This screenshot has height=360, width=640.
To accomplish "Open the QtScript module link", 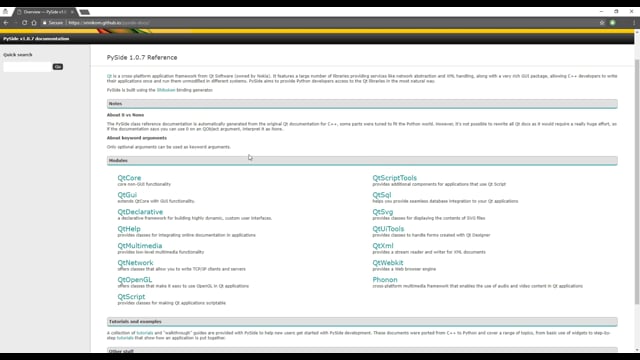I will tap(131, 297).
